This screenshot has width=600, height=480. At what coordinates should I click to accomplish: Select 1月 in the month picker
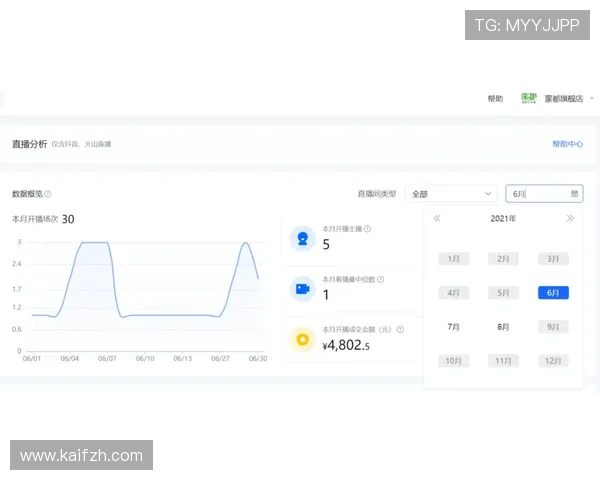point(453,259)
